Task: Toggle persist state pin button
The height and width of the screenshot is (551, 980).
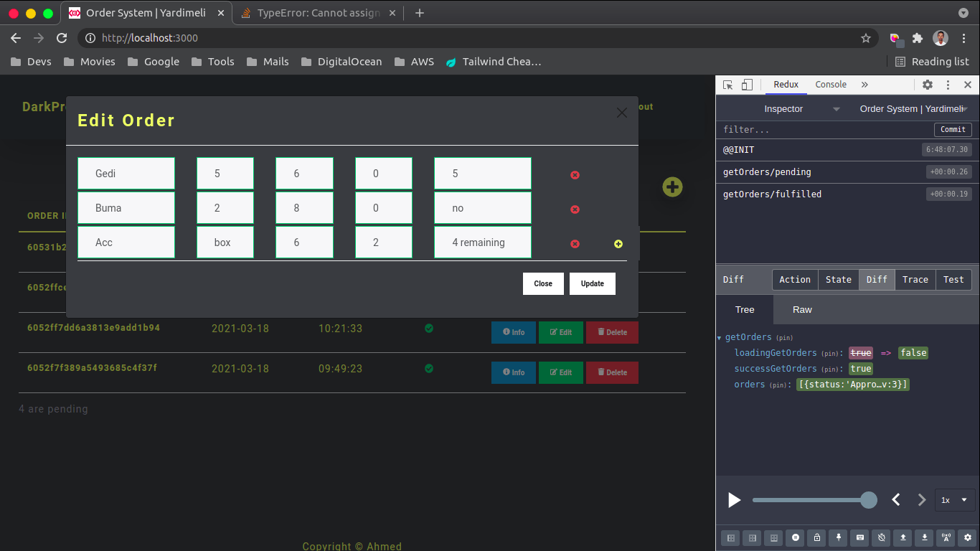Action: click(838, 537)
